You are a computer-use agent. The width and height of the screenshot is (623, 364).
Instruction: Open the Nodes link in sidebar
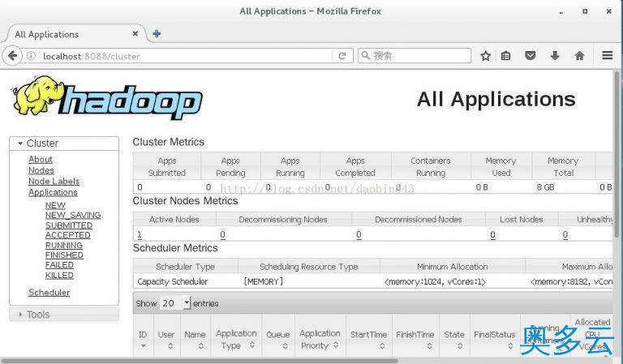tap(41, 170)
